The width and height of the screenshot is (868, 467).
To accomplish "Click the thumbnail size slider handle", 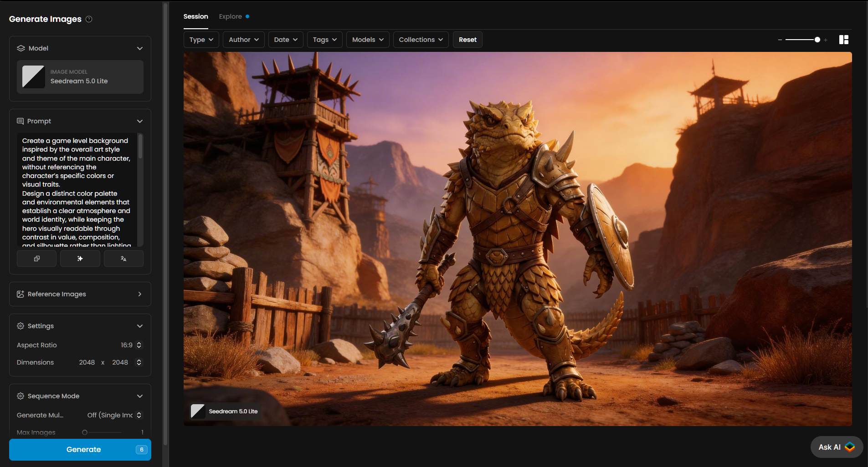I will pyautogui.click(x=817, y=40).
